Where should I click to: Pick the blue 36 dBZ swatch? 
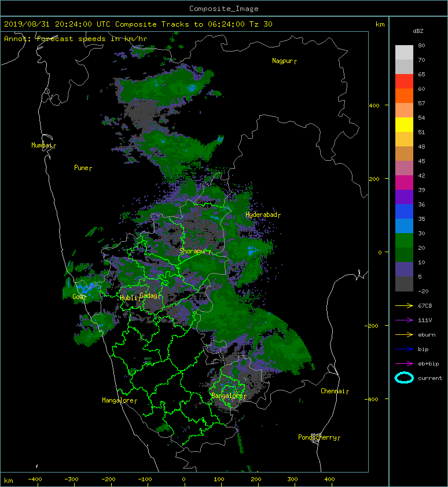404,211
